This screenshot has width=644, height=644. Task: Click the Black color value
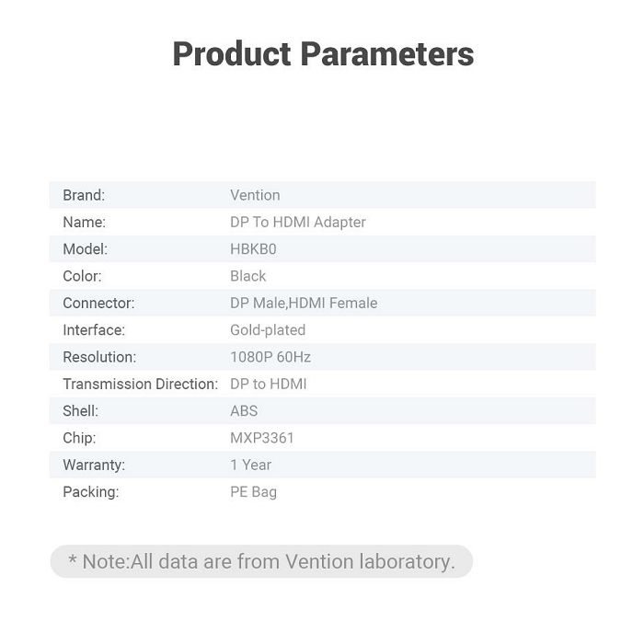(248, 276)
